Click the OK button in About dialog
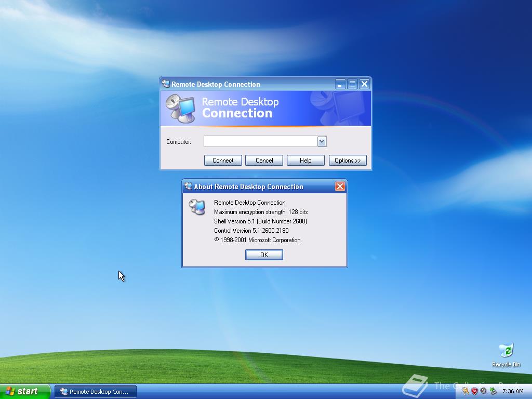The image size is (532, 399). [264, 255]
